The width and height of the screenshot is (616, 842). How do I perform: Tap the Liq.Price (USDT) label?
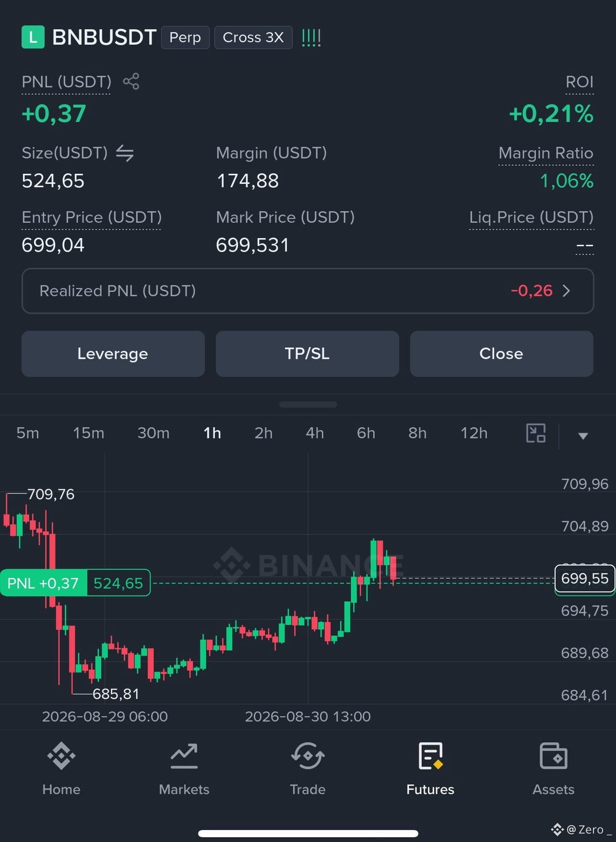tap(532, 217)
